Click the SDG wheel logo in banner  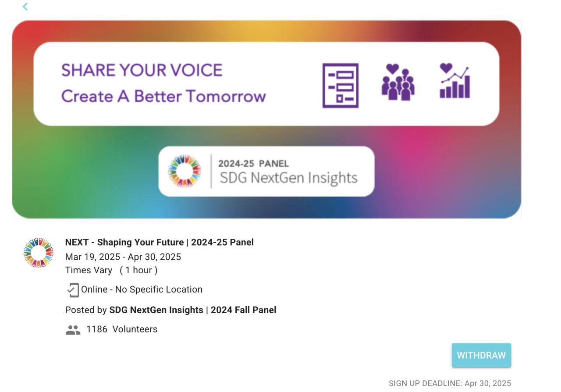pyautogui.click(x=185, y=171)
